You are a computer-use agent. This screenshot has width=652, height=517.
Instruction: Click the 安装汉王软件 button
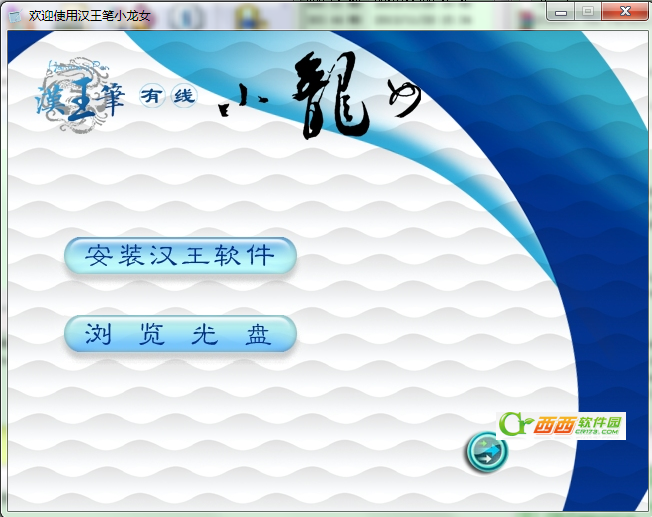pos(180,255)
